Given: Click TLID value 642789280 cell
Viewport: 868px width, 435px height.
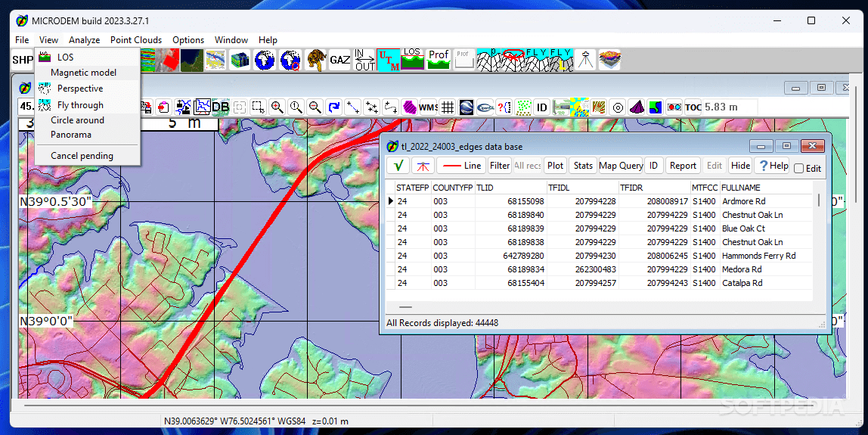Looking at the screenshot, I should pyautogui.click(x=511, y=256).
